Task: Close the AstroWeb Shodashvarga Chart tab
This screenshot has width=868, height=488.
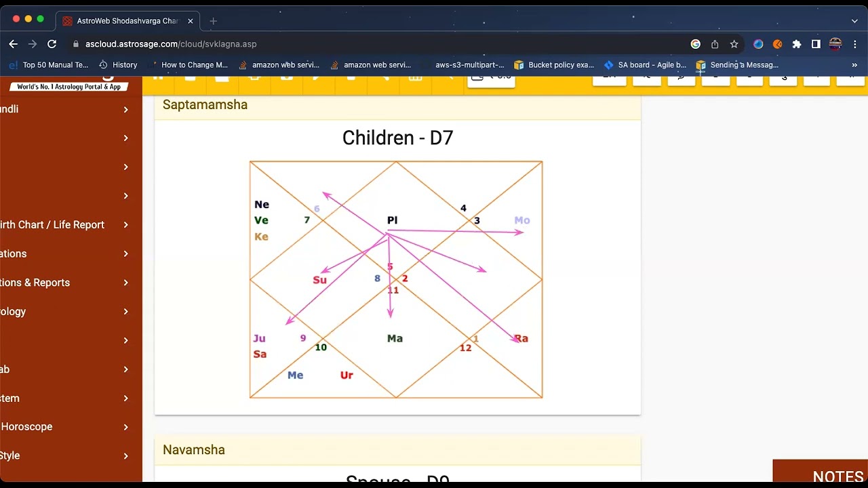Action: tap(191, 21)
